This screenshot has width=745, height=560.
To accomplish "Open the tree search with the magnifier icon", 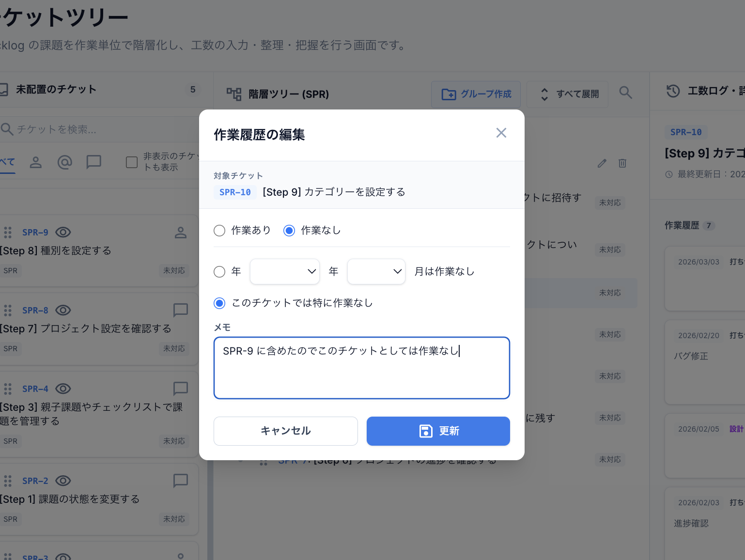I will [x=625, y=92].
